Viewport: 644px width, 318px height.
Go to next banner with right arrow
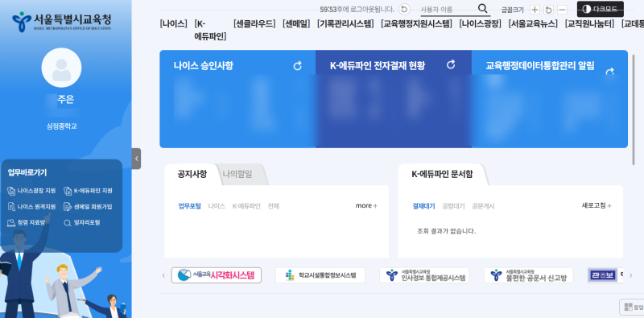coord(631,275)
